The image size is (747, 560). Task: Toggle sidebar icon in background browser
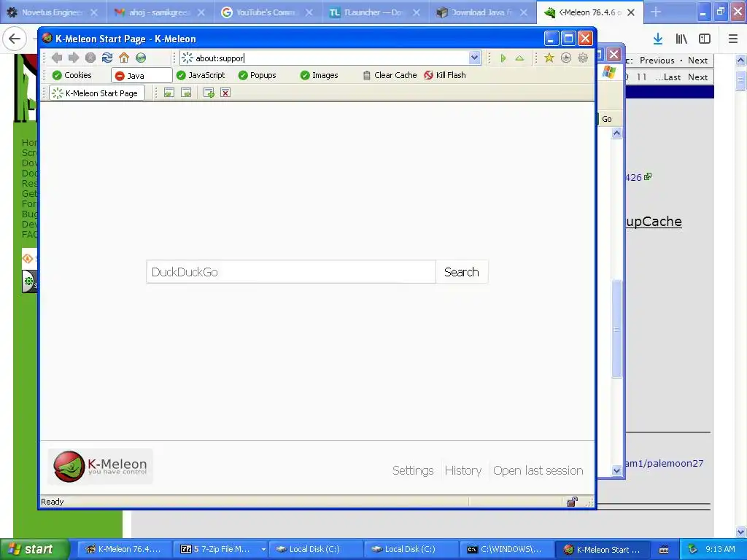705,39
